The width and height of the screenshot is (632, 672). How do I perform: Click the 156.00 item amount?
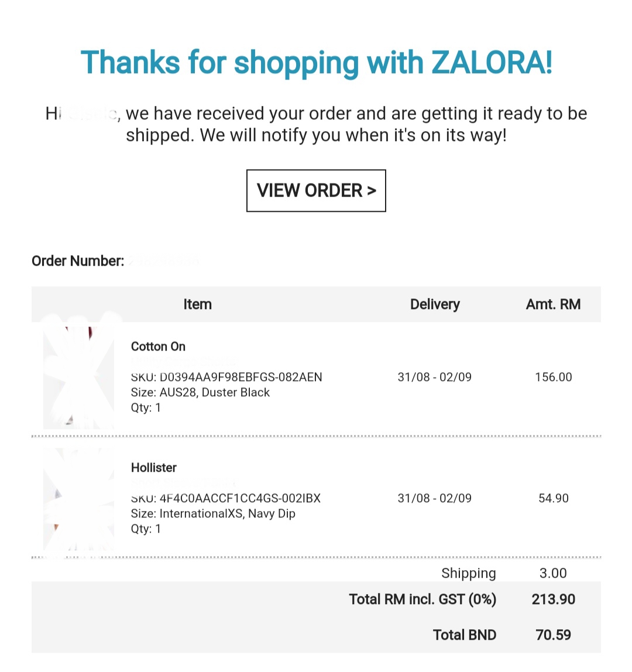pos(553,377)
